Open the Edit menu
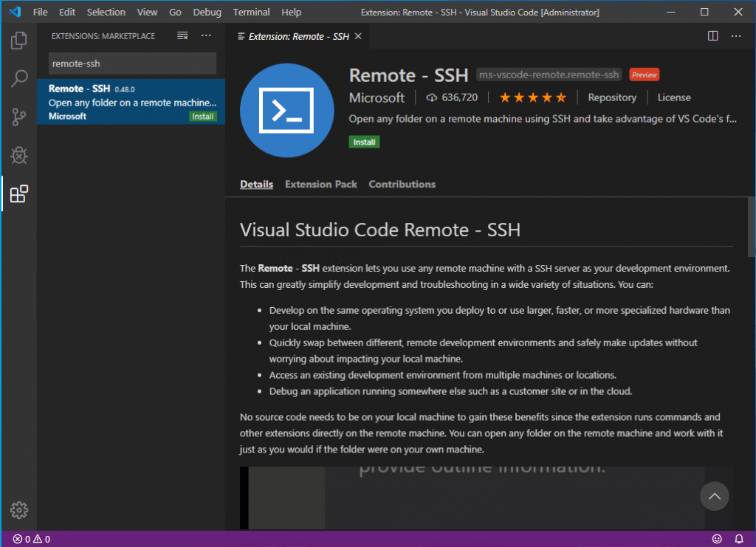 tap(67, 12)
